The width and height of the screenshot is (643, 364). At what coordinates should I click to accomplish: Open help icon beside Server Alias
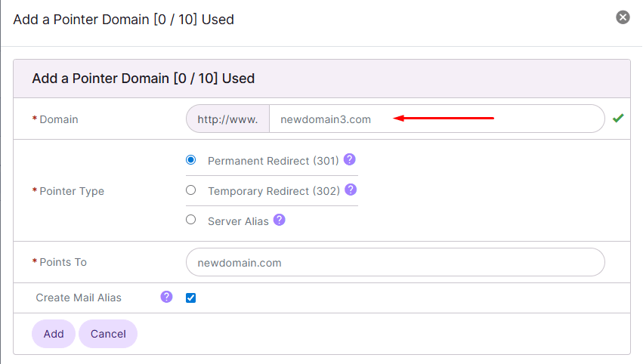(280, 220)
